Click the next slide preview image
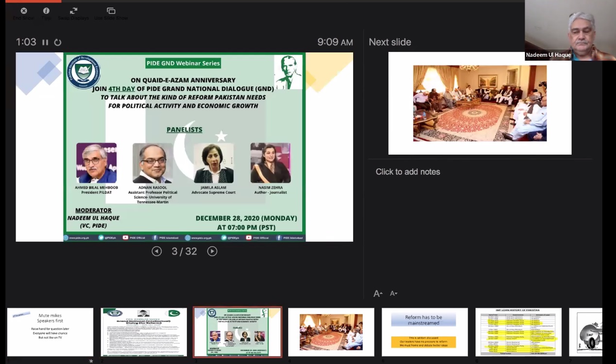 pos(480,103)
